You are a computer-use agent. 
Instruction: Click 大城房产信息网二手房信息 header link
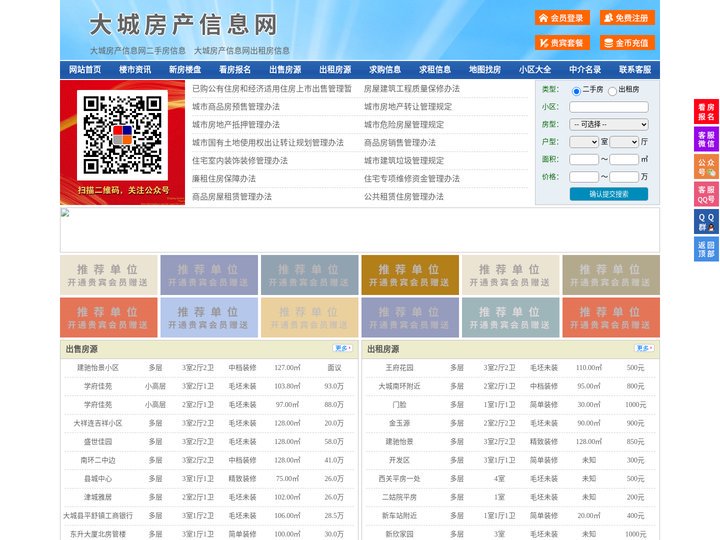tap(138, 51)
